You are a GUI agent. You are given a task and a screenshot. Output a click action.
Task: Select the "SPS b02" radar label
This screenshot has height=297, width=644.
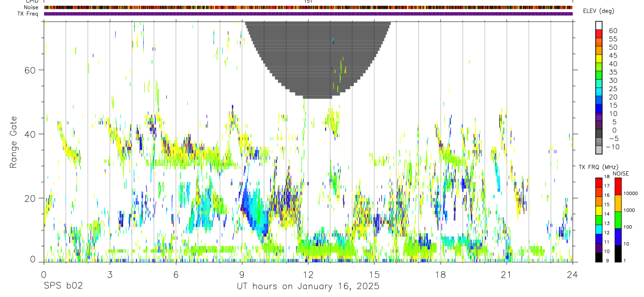(63, 287)
